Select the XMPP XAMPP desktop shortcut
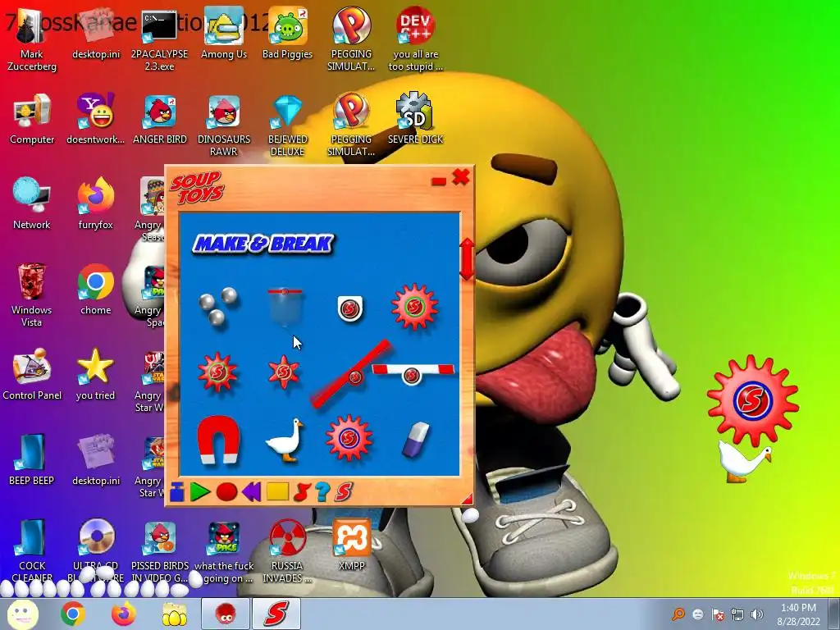 351,545
